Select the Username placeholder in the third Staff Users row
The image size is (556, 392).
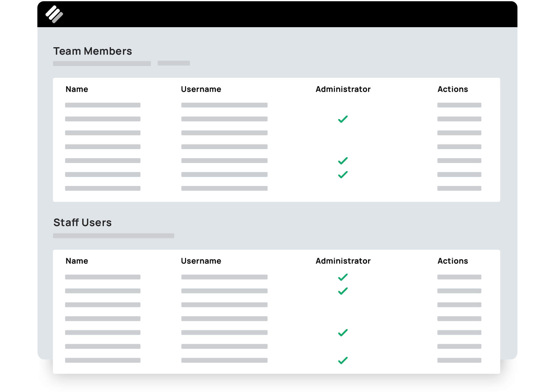click(x=224, y=305)
